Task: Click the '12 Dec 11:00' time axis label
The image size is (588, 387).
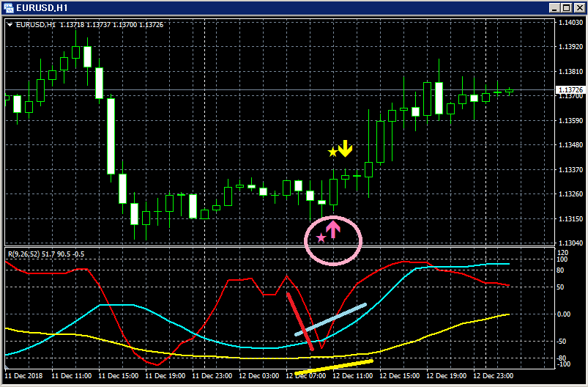Action: [x=352, y=376]
